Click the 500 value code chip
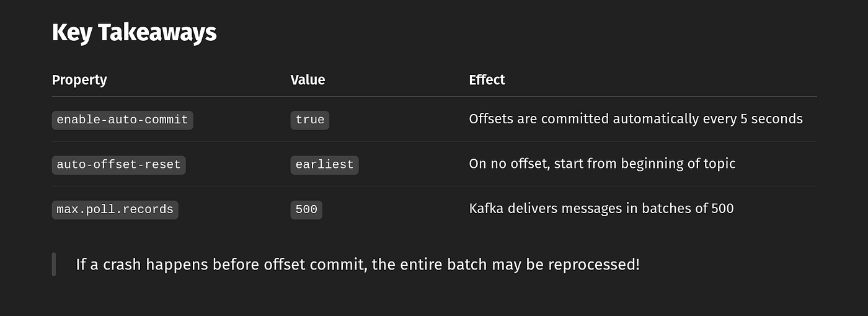 click(306, 209)
